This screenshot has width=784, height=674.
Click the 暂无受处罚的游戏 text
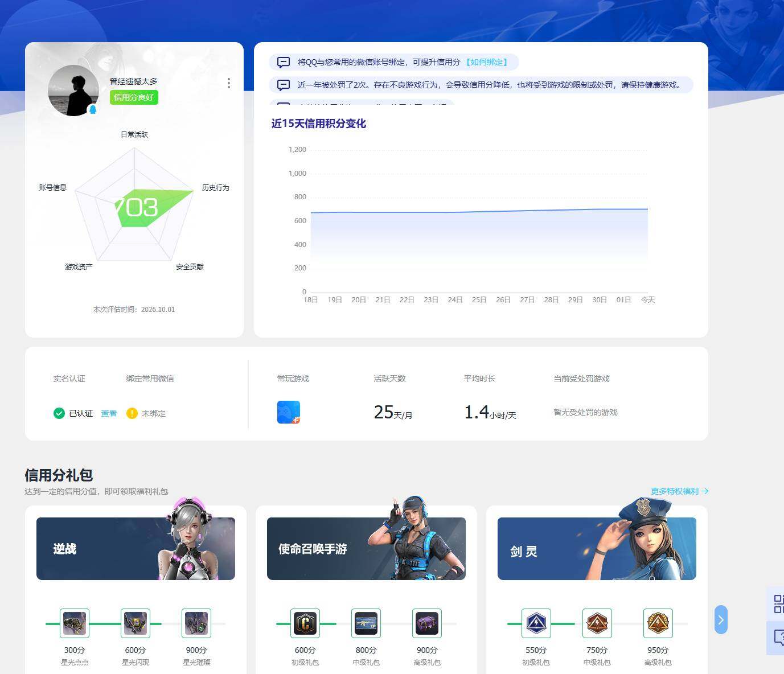[585, 412]
